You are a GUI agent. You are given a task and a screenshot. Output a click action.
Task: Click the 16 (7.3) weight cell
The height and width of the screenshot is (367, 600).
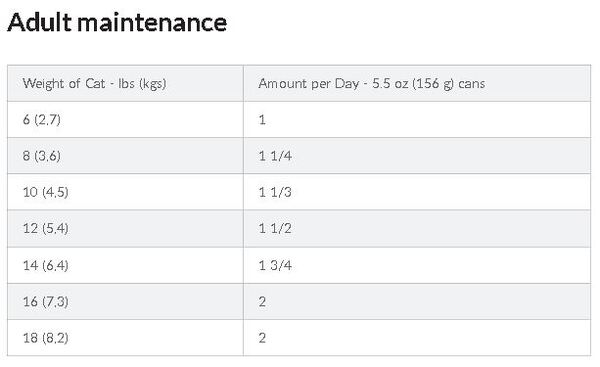pos(125,302)
